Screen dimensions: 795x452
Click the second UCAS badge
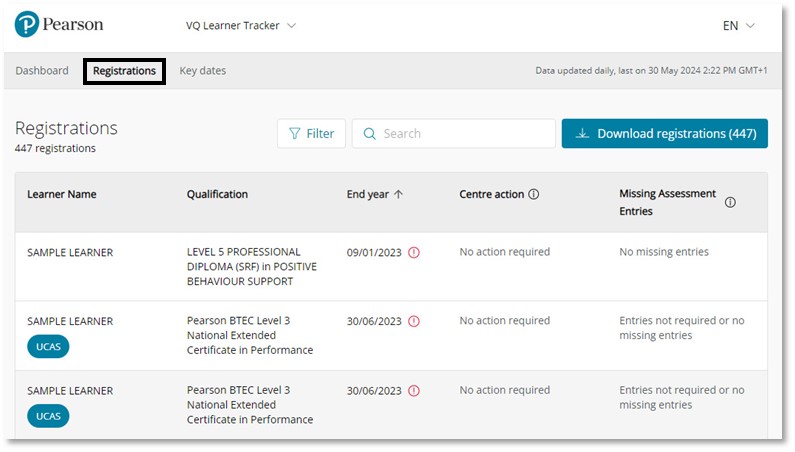click(x=48, y=416)
